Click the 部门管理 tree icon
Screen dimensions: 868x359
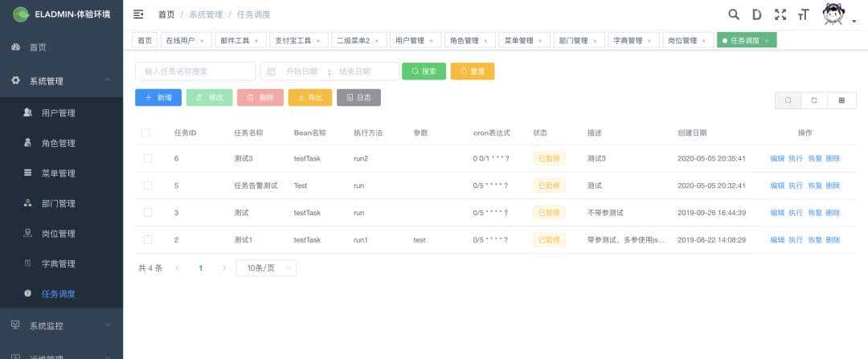click(27, 203)
